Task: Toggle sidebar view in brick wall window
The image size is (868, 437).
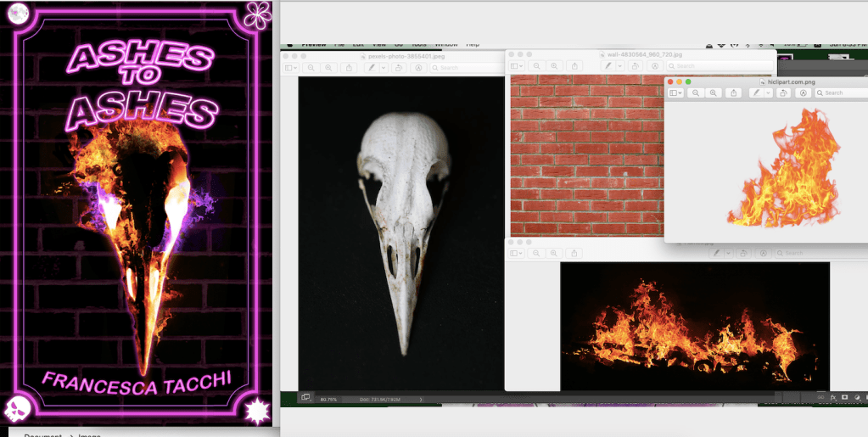Action: tap(518, 65)
